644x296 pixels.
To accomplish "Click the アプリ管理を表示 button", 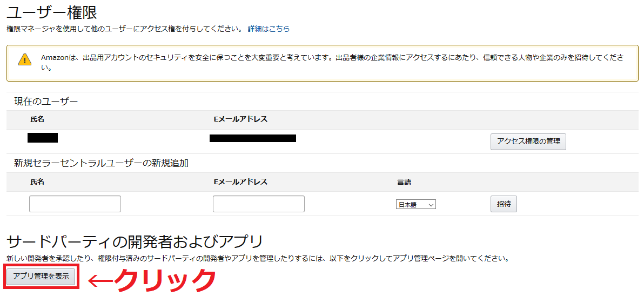I will pos(41,277).
